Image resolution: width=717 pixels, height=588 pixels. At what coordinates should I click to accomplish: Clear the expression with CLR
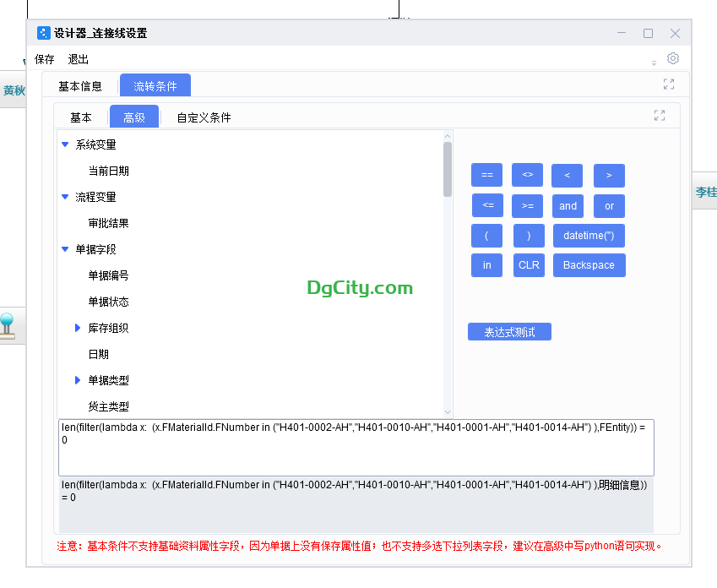pos(529,264)
